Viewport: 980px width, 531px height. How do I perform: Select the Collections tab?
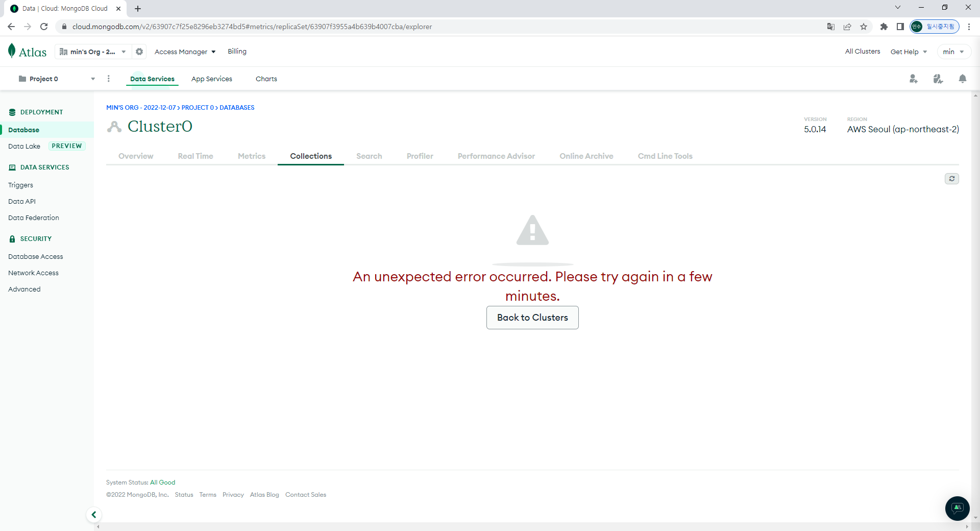[x=311, y=156]
